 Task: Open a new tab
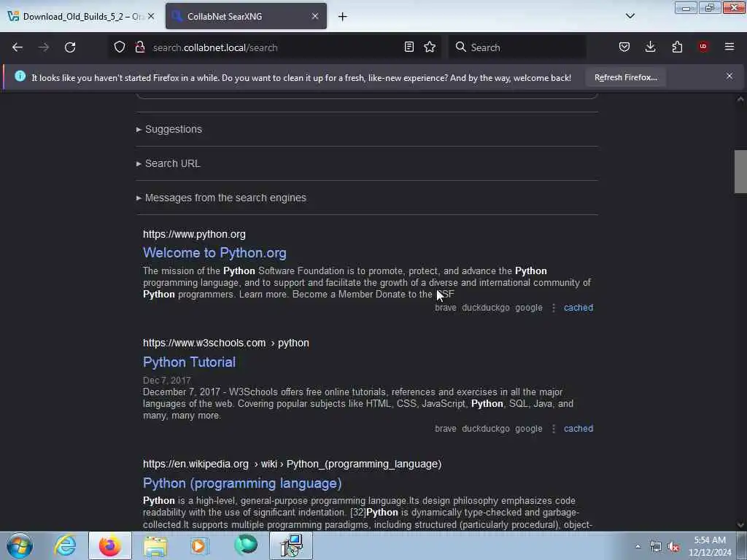[x=343, y=17]
